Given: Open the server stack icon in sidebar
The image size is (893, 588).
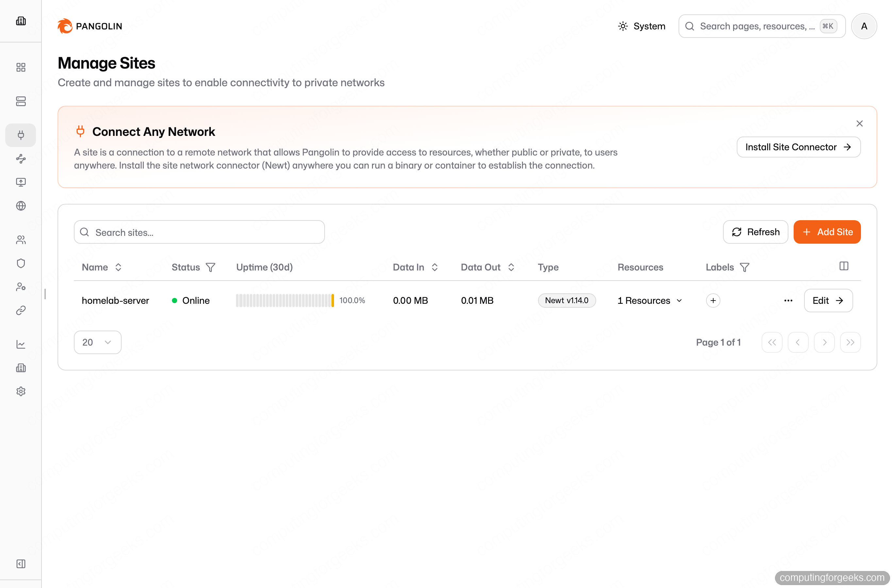Looking at the screenshot, I should coord(21,101).
